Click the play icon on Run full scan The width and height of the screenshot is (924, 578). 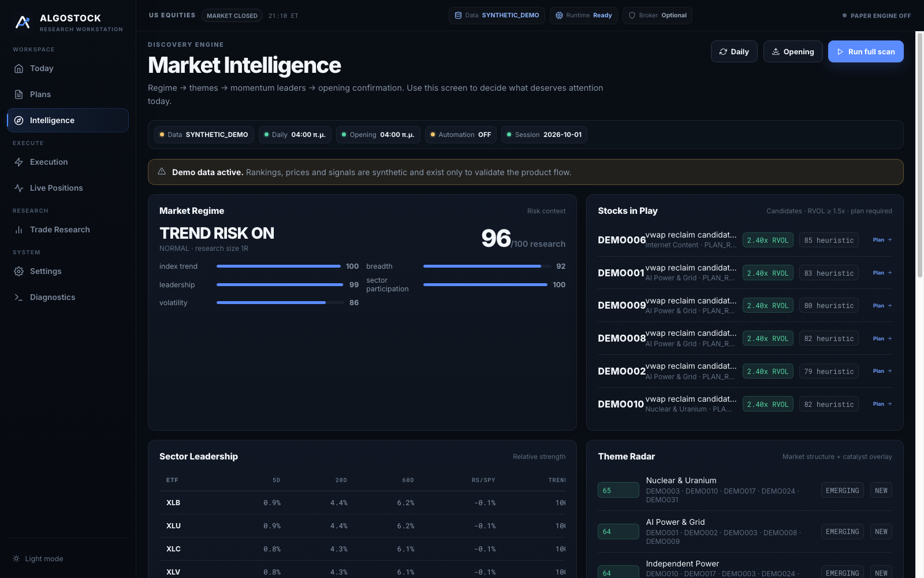click(840, 51)
